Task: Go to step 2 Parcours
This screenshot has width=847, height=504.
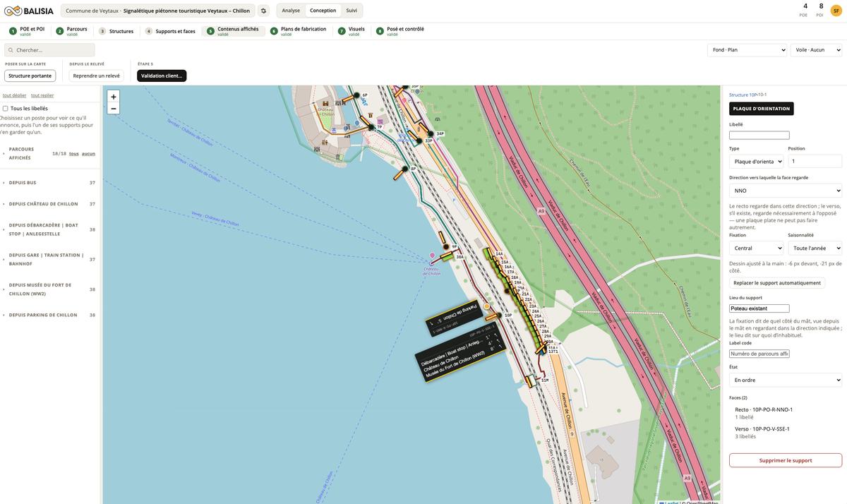Action: click(72, 31)
